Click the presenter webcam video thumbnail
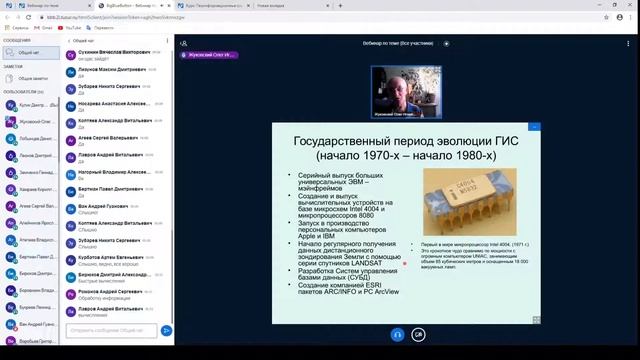 406,92
